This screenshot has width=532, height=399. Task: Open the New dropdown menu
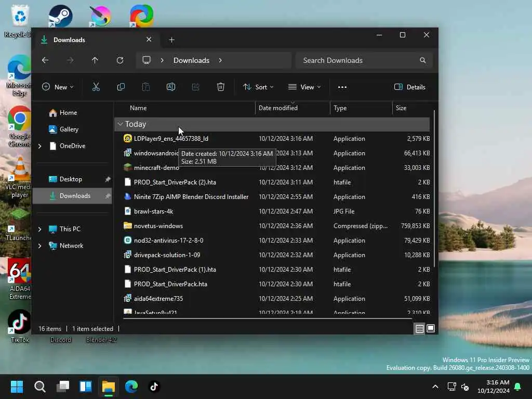pos(58,87)
